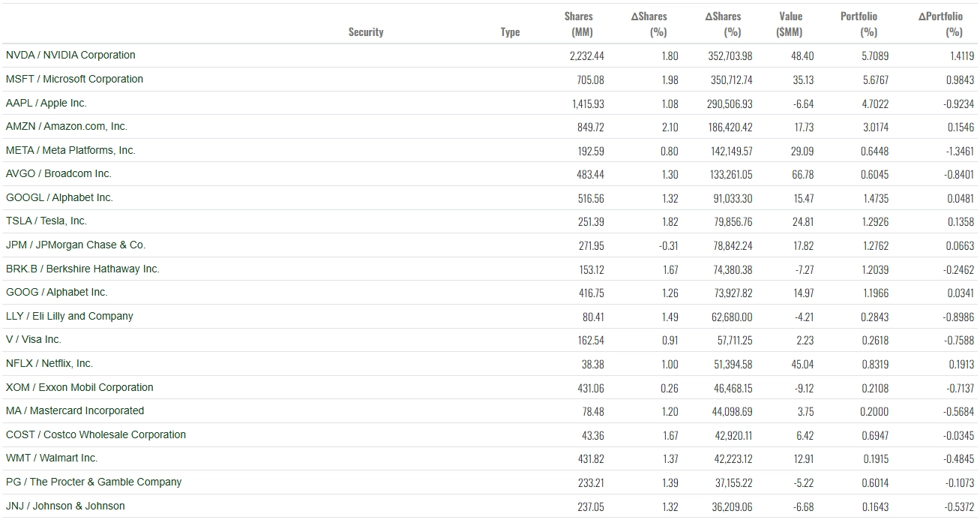Image resolution: width=980 pixels, height=520 pixels.
Task: Select JPM / JPMorgan Chase & Co.
Action: coord(76,245)
